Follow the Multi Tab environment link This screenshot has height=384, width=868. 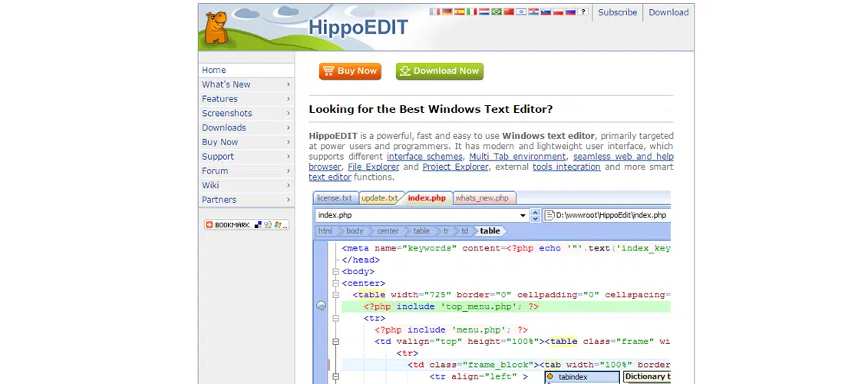click(x=517, y=157)
